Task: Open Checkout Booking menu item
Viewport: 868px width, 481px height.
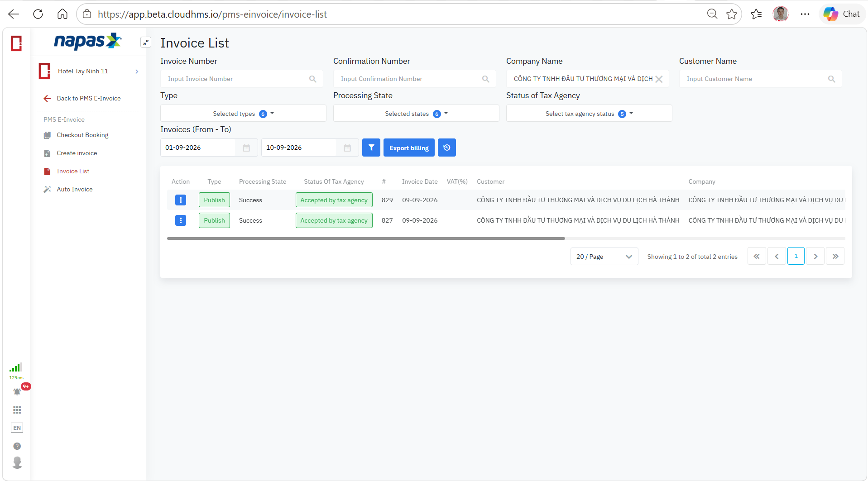Action: (x=82, y=135)
